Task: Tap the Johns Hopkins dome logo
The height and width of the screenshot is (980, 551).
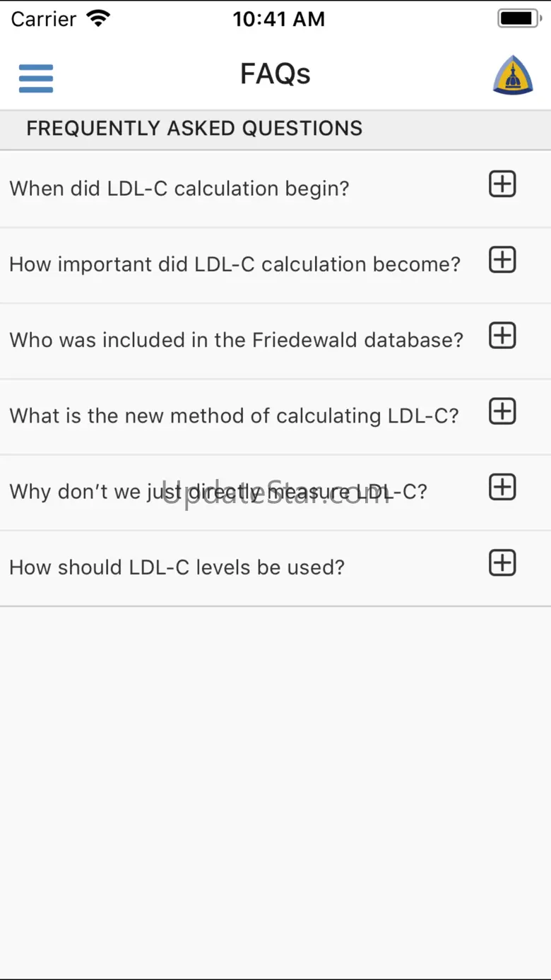Action: [513, 75]
